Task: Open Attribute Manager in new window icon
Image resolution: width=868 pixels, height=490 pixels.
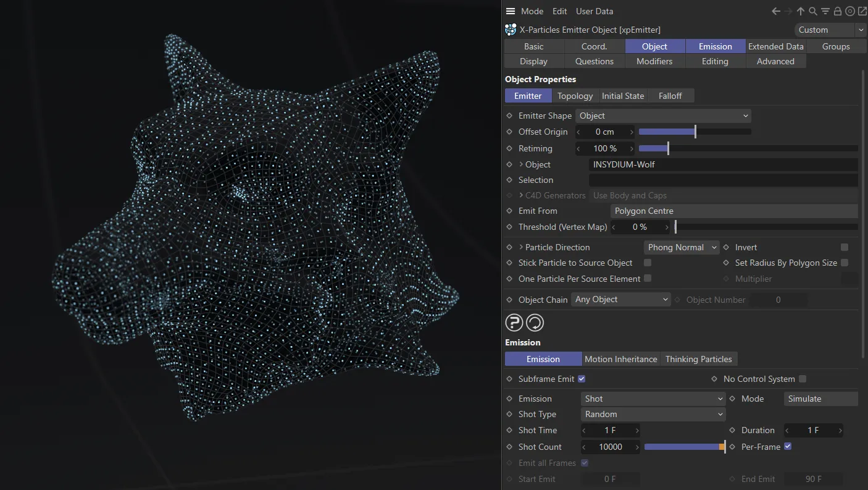Action: click(x=862, y=11)
